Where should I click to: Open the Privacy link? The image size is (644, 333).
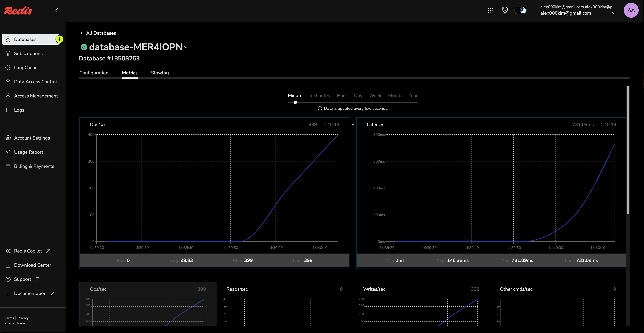(23, 318)
